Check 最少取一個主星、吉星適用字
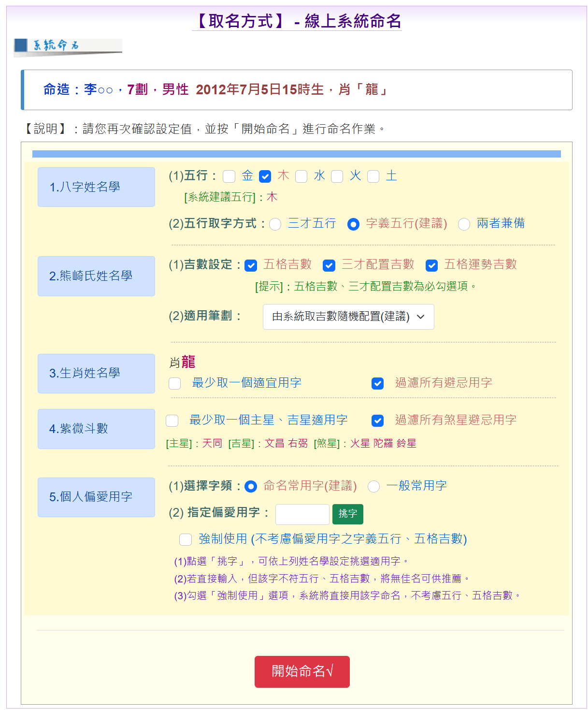The width and height of the screenshot is (588, 710). (x=172, y=420)
